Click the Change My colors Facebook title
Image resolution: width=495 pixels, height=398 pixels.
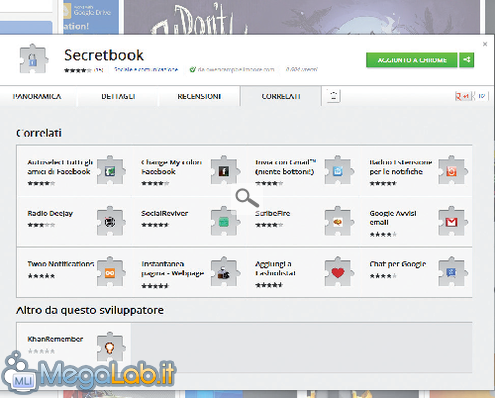click(171, 167)
